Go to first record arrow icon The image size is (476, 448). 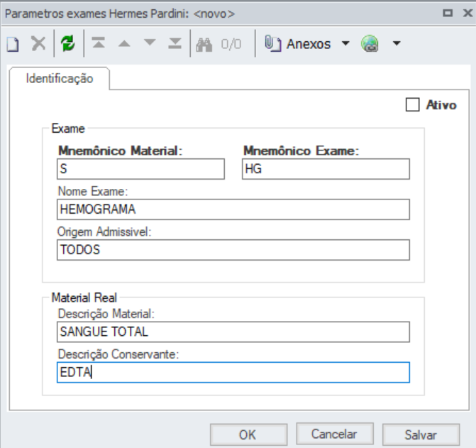pyautogui.click(x=99, y=43)
